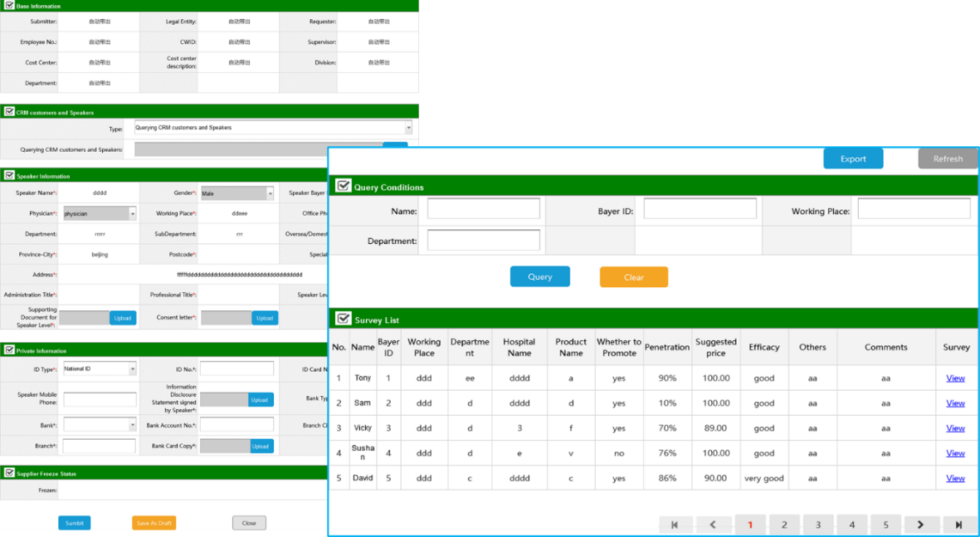Click the orange Clear button
Image resolution: width=980 pixels, height=537 pixels.
pos(633,277)
